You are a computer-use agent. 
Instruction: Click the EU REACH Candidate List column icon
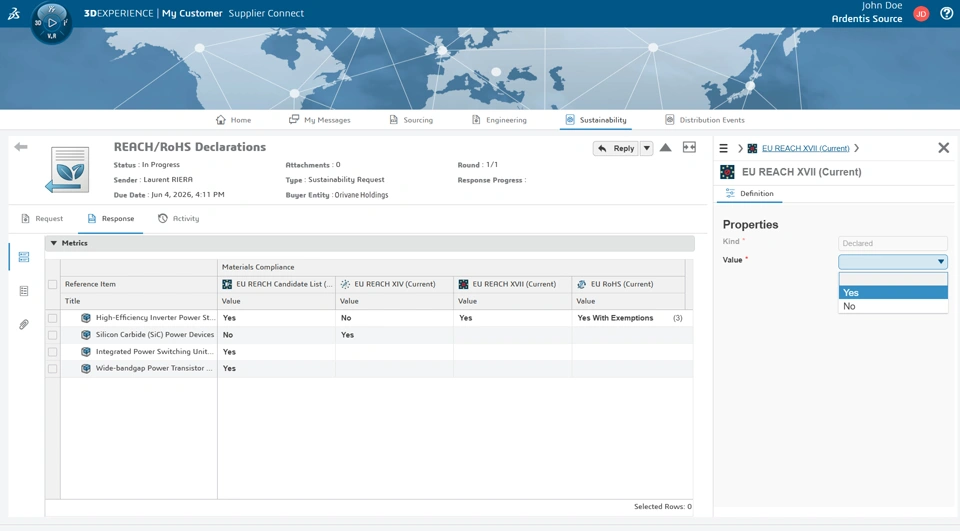point(227,284)
